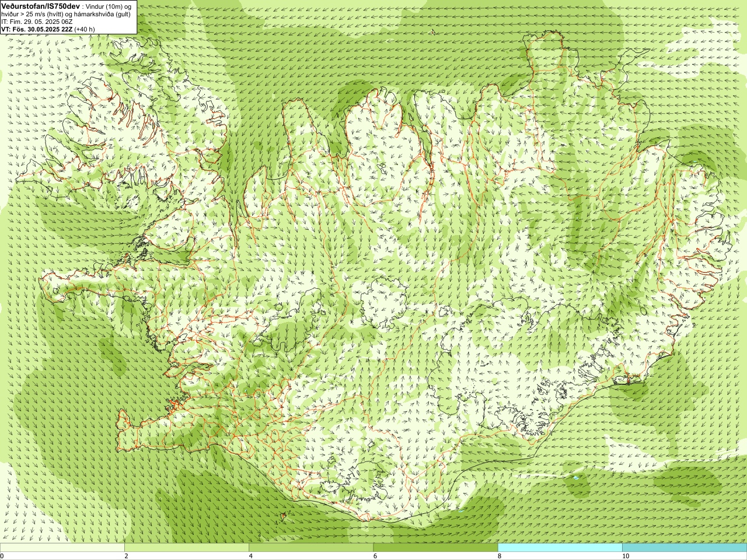
Task: Click the legend scale label '4'
Action: click(x=251, y=556)
